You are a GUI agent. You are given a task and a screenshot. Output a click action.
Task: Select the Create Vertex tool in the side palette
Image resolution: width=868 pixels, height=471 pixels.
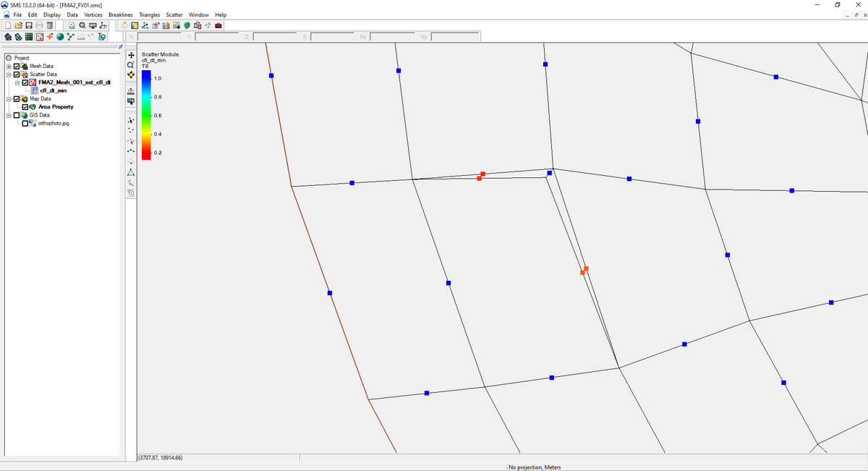pyautogui.click(x=131, y=131)
